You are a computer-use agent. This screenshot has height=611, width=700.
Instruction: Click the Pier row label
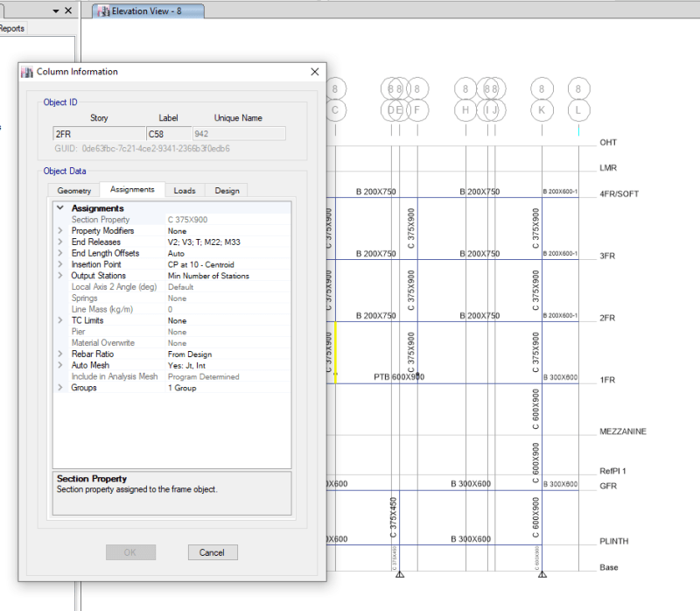[x=78, y=332]
